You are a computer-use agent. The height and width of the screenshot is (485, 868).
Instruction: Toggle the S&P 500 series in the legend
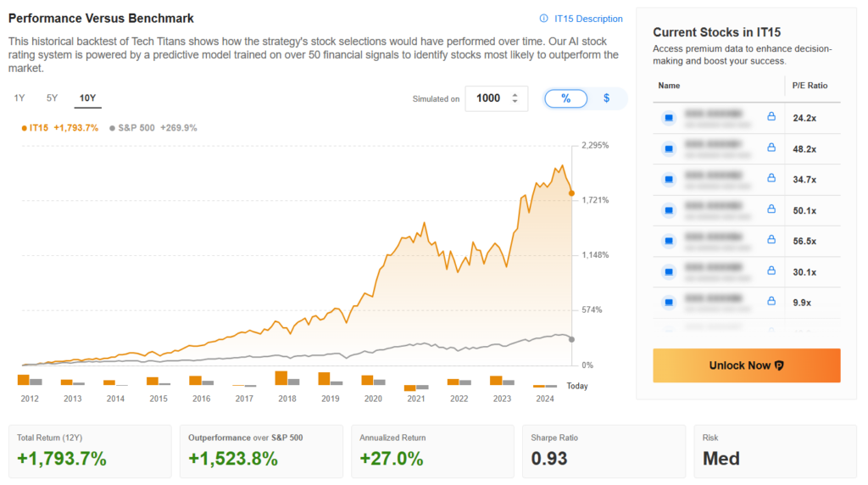pyautogui.click(x=165, y=128)
